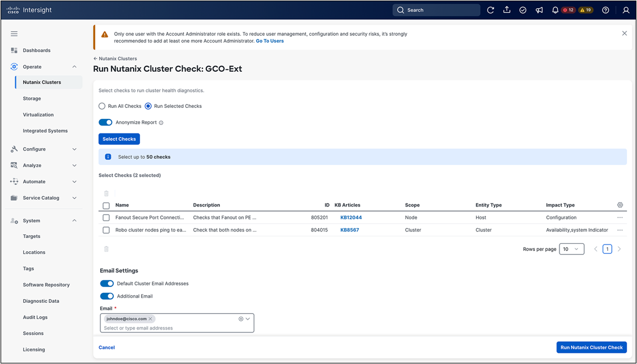The image size is (637, 364).
Task: Click the trash icon above the table
Action: [x=106, y=194]
